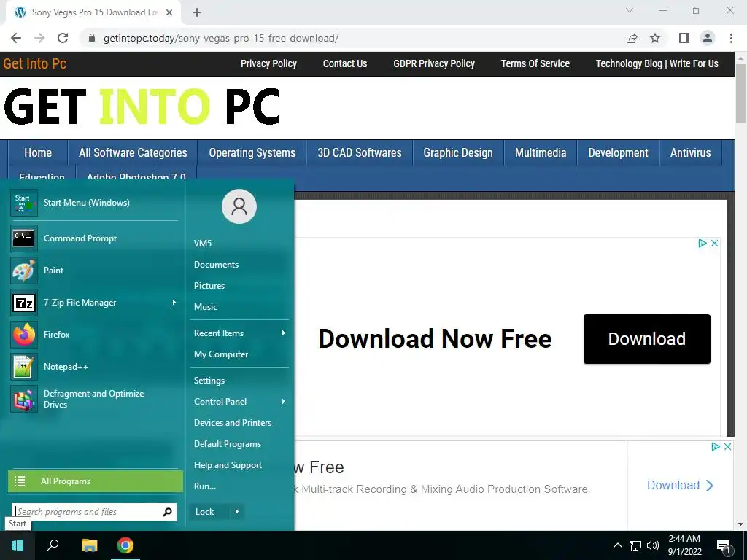Viewport: 747px width, 560px height.
Task: Click the Windows Start button
Action: pyautogui.click(x=18, y=545)
